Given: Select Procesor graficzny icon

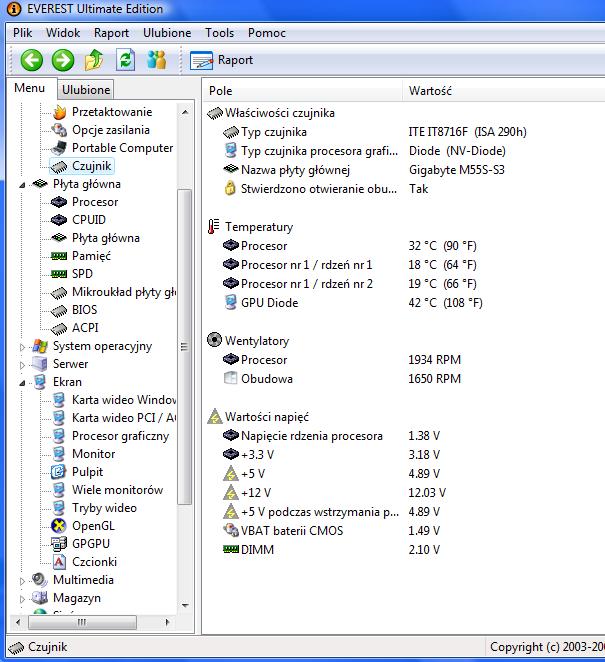Looking at the screenshot, I should (59, 436).
